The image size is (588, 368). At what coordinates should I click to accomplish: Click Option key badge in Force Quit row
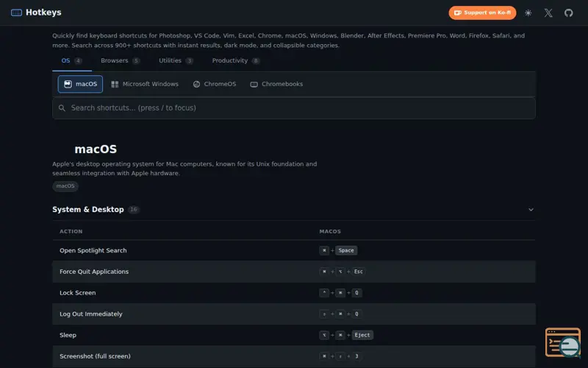(x=340, y=272)
